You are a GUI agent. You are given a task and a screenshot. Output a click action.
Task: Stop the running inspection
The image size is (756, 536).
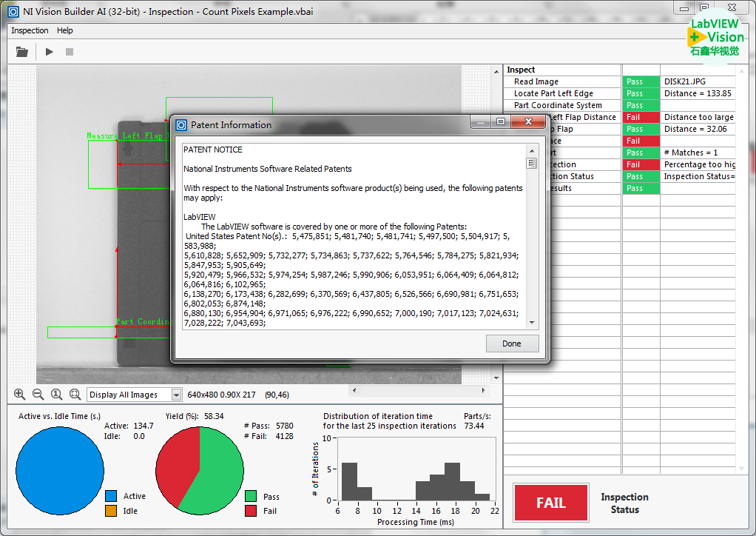pos(70,52)
